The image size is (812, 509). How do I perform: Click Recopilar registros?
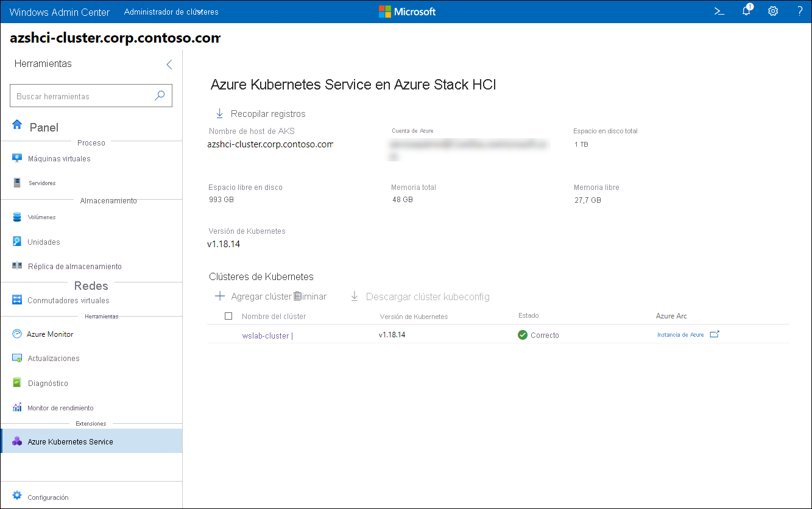click(x=268, y=114)
